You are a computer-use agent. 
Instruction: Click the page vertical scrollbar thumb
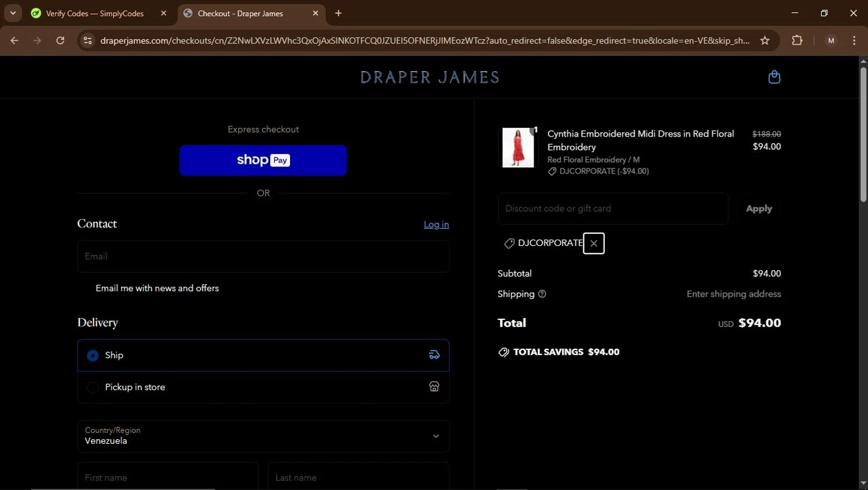863,134
